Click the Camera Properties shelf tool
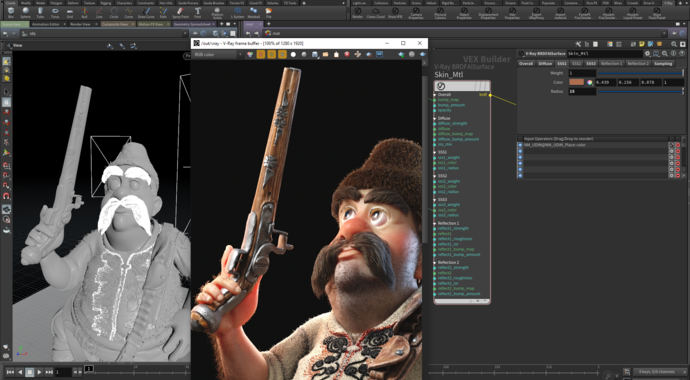The width and height of the screenshot is (690, 380). 416,13
